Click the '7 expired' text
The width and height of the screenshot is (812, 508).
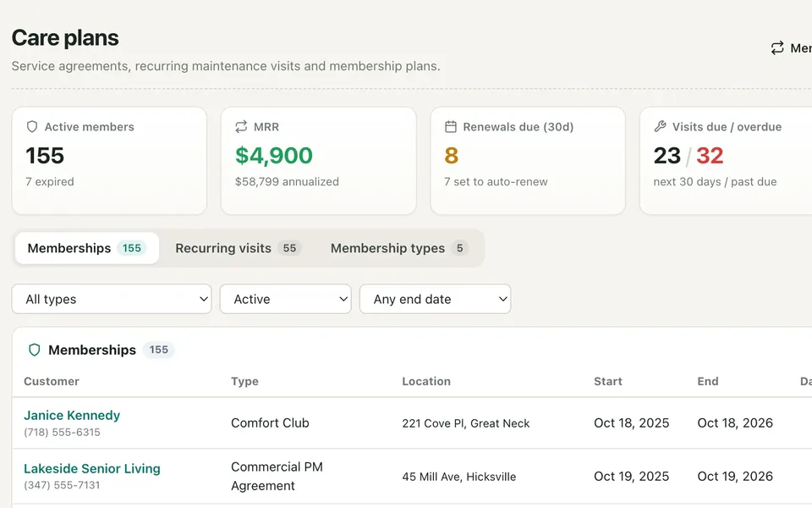[x=50, y=182]
